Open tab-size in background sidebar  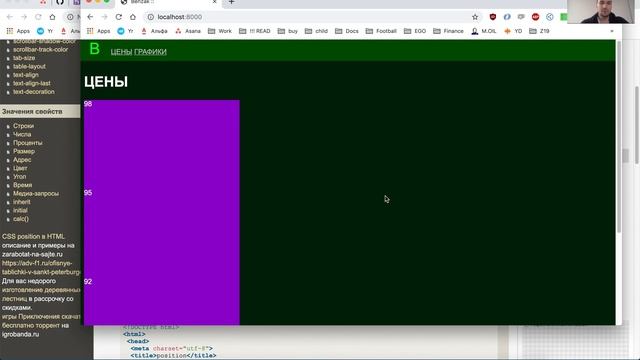(x=24, y=58)
